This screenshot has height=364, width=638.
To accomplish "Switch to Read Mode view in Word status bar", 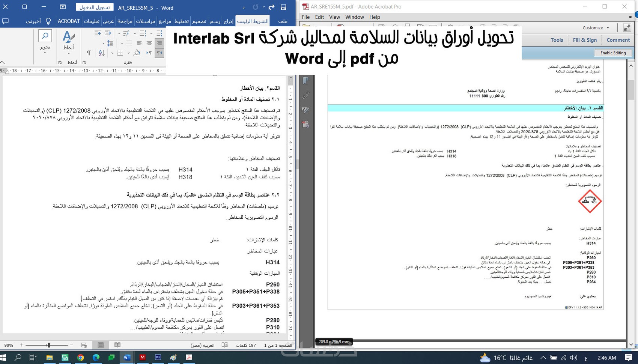I will [x=117, y=345].
